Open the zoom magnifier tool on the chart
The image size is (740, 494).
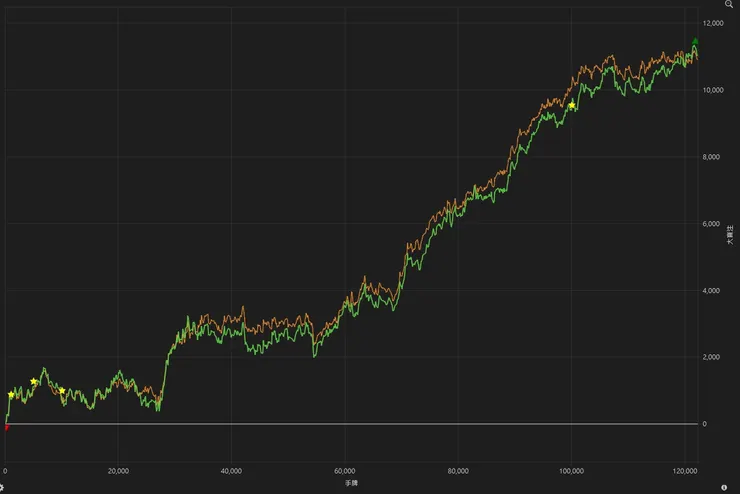(729, 4)
